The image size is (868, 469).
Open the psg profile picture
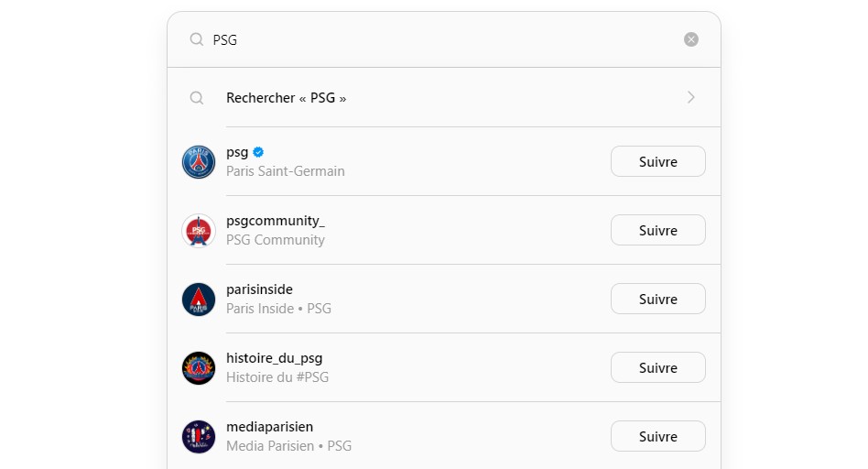[199, 162]
